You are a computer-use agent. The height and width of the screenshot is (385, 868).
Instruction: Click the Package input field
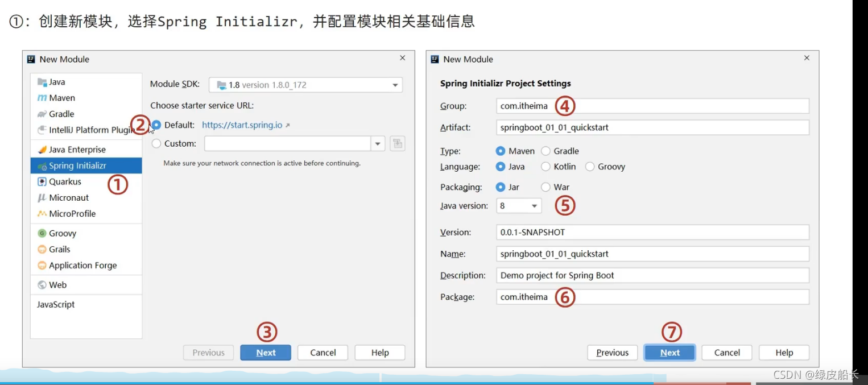pyautogui.click(x=652, y=297)
